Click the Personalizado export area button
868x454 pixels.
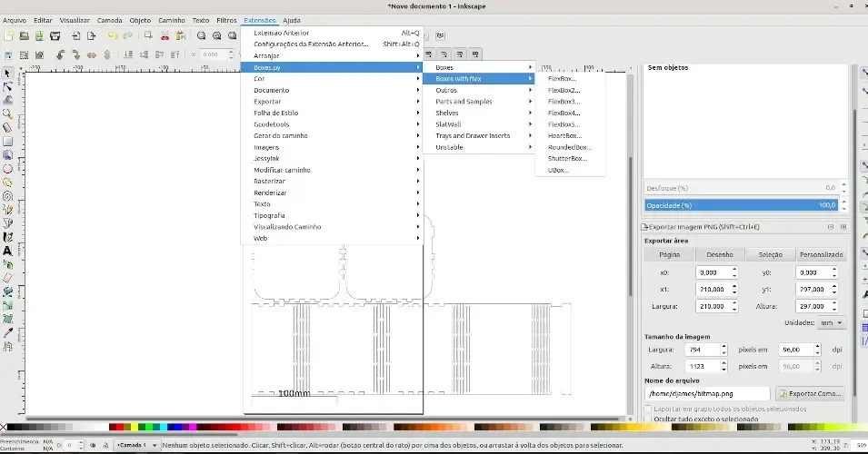[821, 255]
